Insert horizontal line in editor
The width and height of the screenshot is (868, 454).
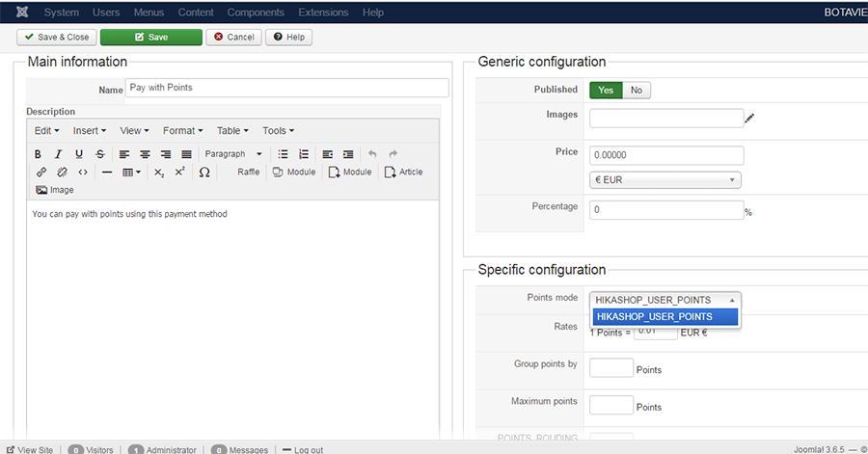(x=107, y=173)
